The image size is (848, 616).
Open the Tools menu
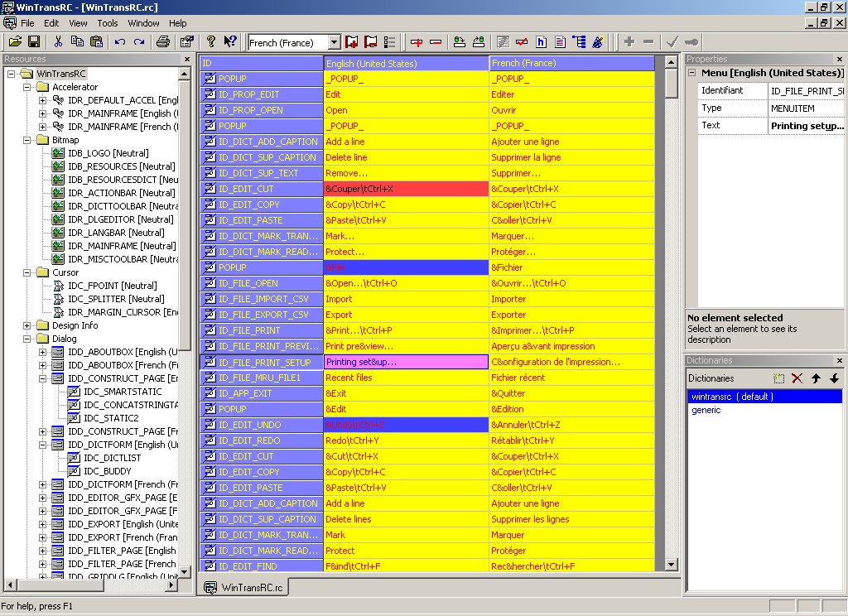click(108, 23)
